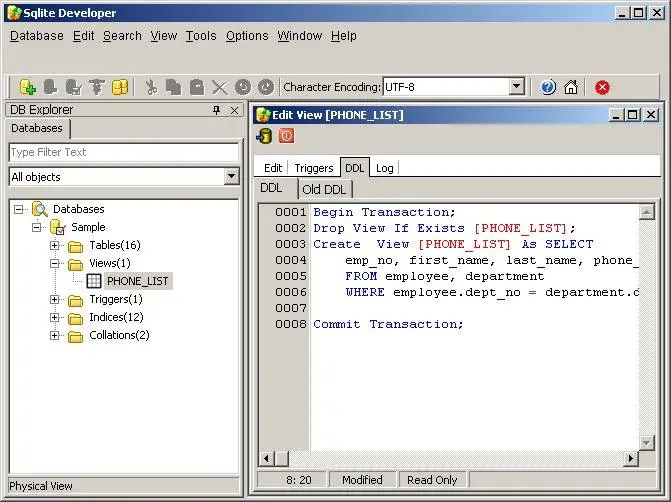Click the Type Filter Text field

click(x=124, y=152)
